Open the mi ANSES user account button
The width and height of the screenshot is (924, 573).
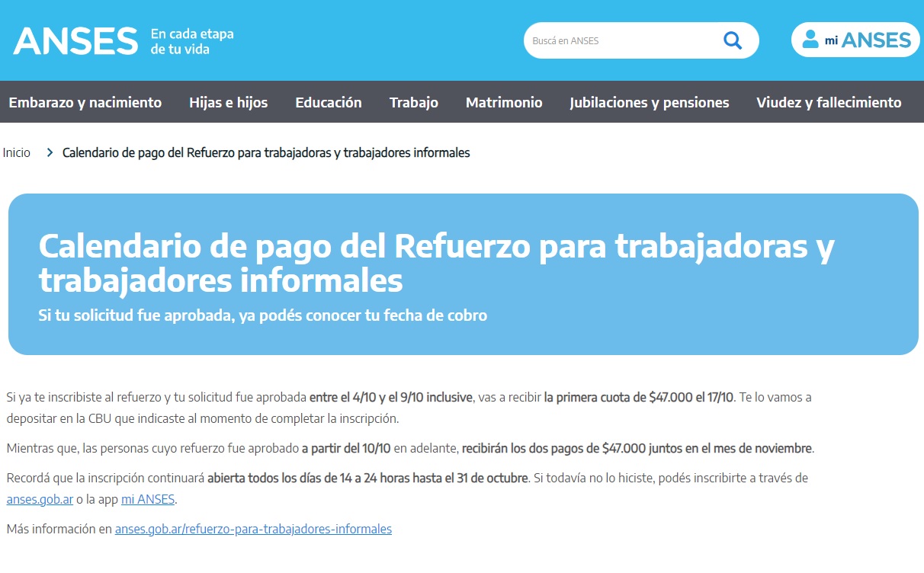[855, 40]
